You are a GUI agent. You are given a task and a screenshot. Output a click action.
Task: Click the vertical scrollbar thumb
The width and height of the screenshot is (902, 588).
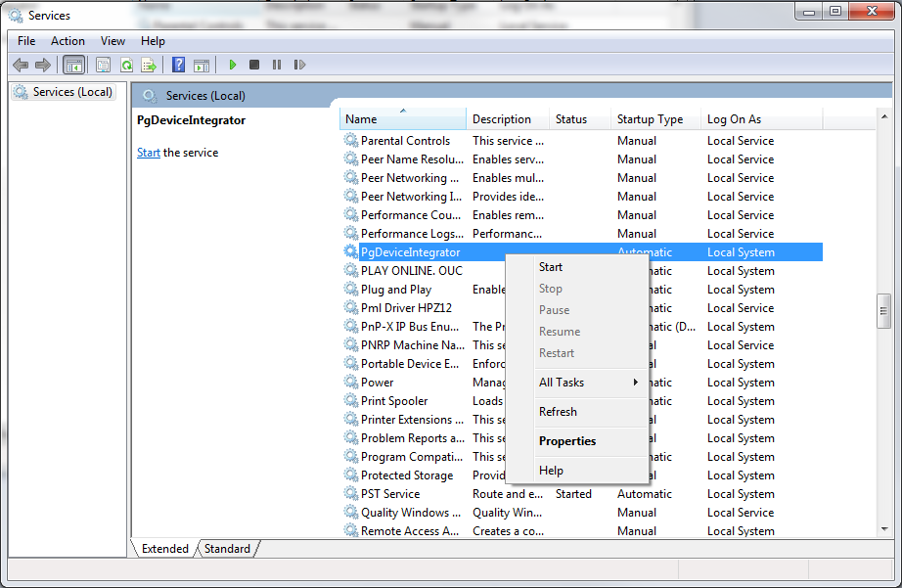883,311
